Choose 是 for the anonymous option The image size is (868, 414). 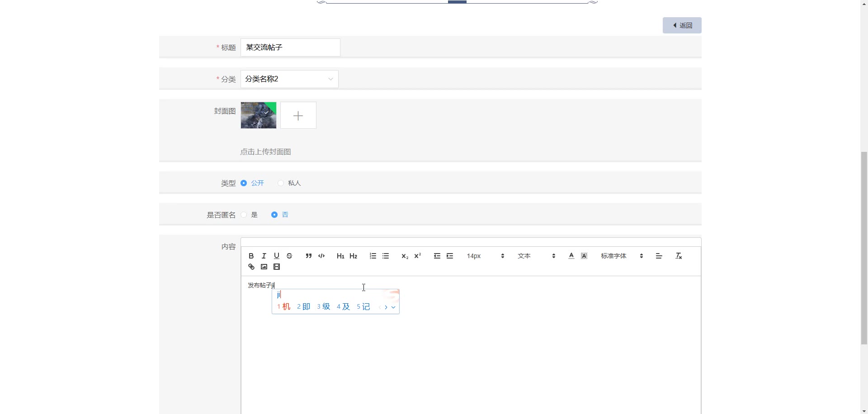tap(244, 215)
